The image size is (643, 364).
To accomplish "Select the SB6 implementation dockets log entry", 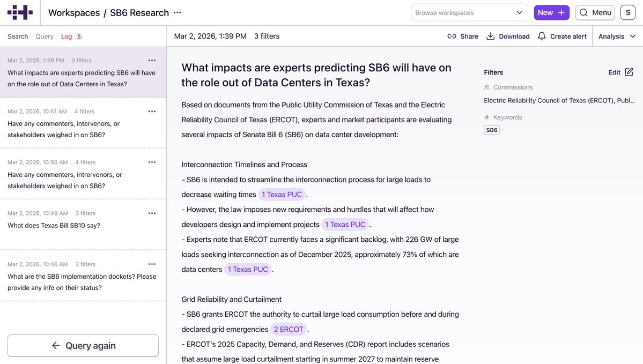I will pos(83,276).
